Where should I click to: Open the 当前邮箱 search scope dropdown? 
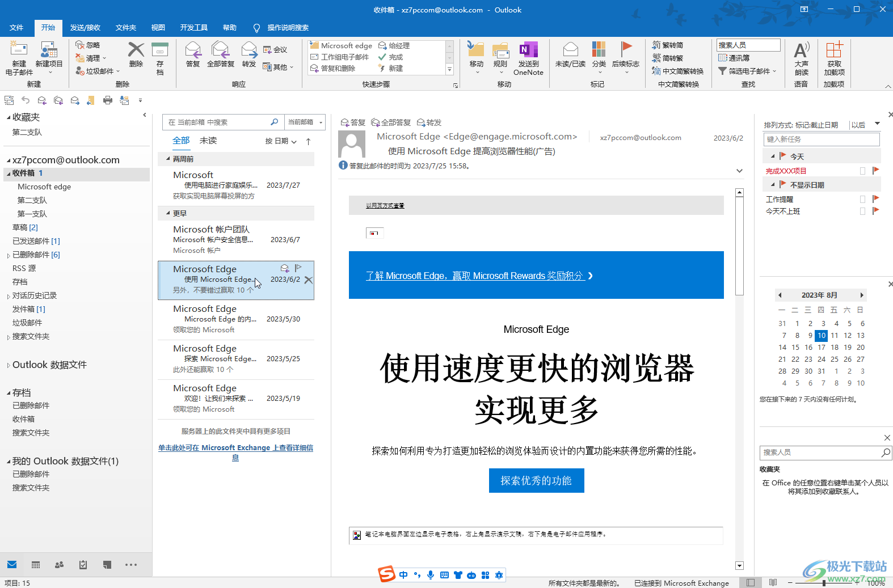pos(305,122)
